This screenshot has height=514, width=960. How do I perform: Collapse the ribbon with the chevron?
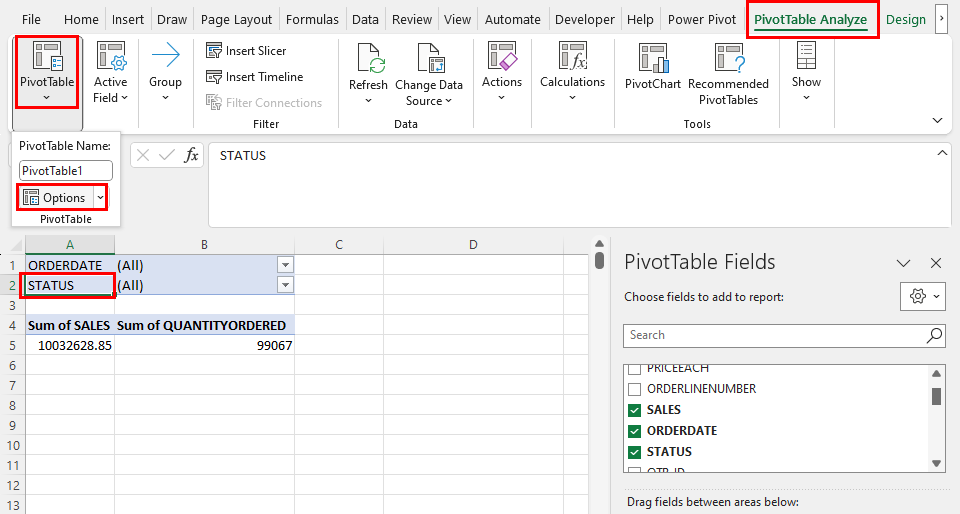pos(937,120)
